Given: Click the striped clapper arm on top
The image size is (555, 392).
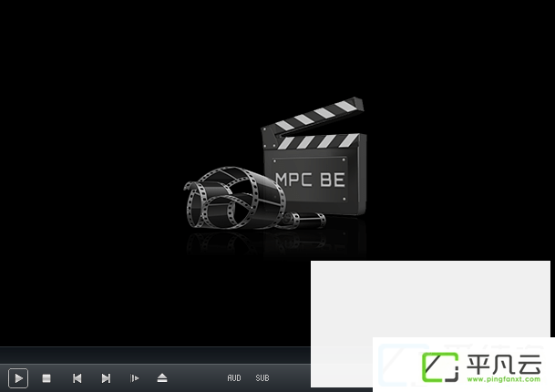Looking at the screenshot, I should [313, 119].
